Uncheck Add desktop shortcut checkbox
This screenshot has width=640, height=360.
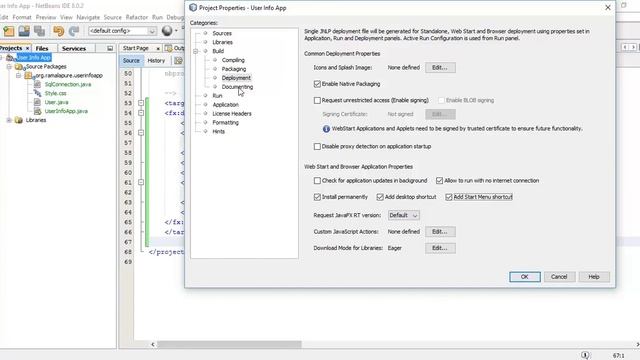380,197
